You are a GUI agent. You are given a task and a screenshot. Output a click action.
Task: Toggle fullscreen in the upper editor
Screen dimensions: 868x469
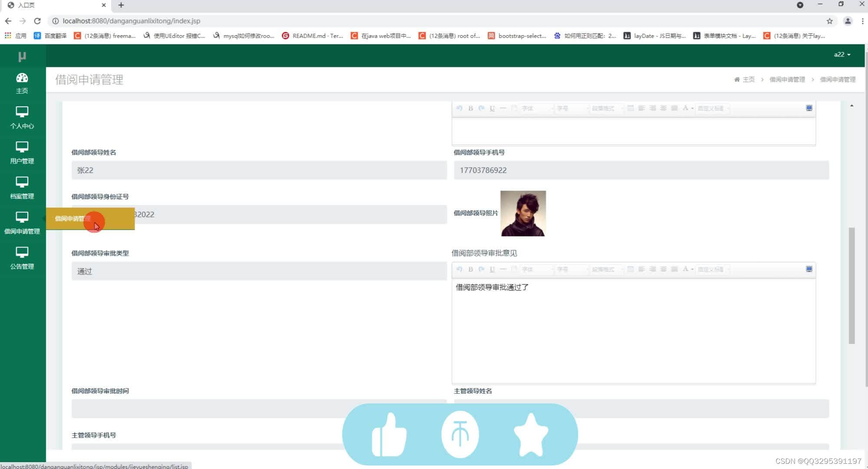coord(809,108)
